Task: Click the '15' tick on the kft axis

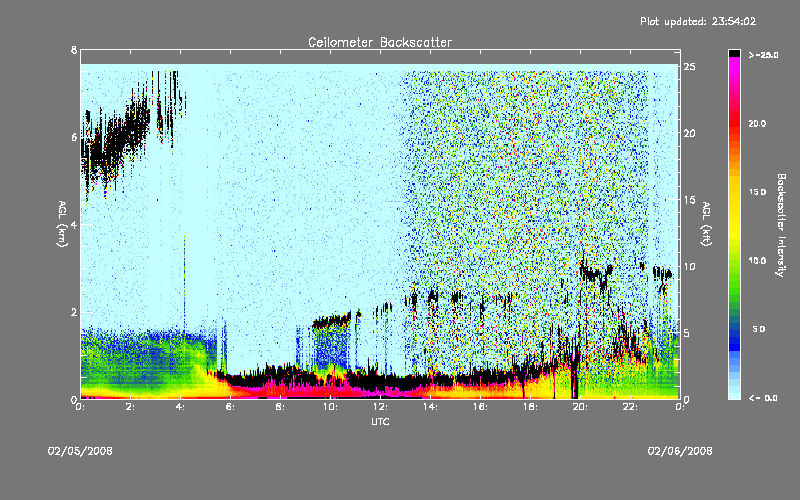Action: 690,200
